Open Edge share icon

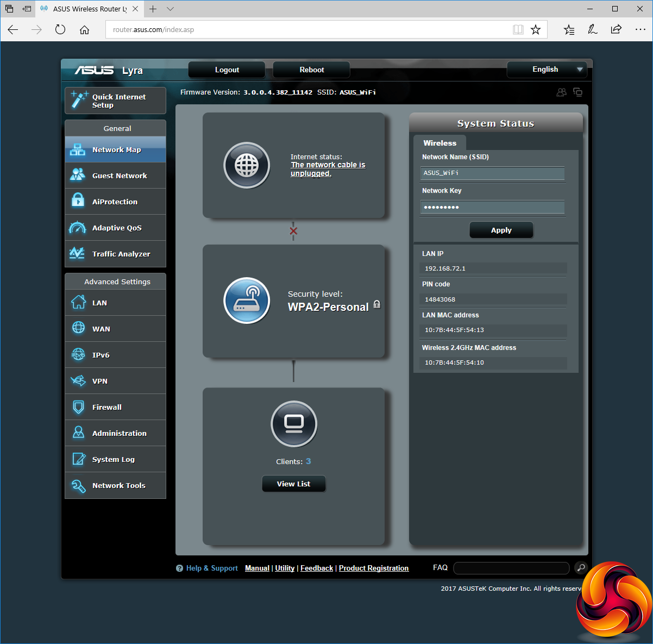pos(616,29)
